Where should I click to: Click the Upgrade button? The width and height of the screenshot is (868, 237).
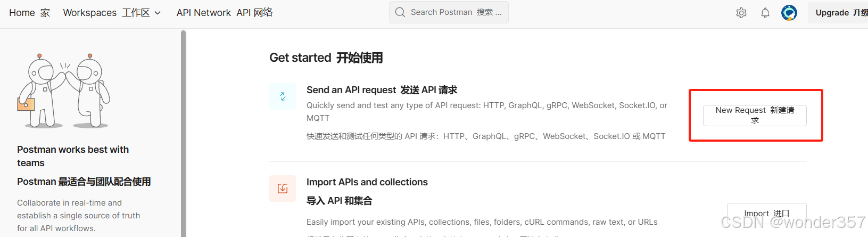coord(838,13)
